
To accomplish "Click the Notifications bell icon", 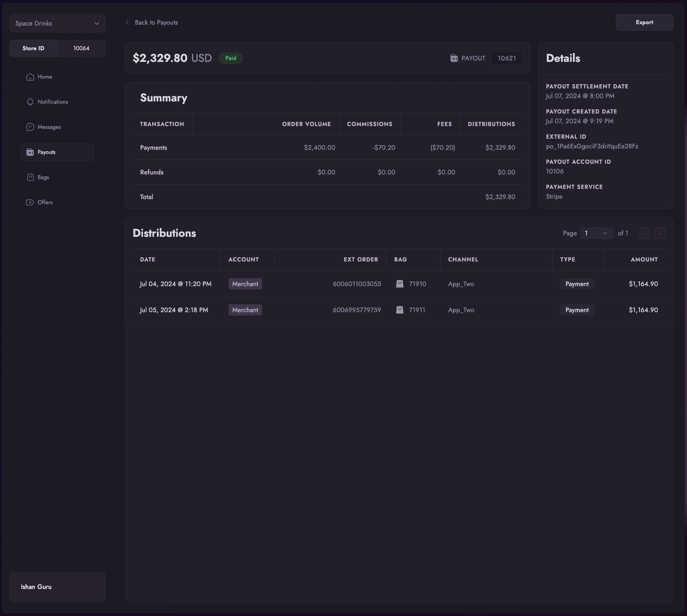I will click(30, 102).
